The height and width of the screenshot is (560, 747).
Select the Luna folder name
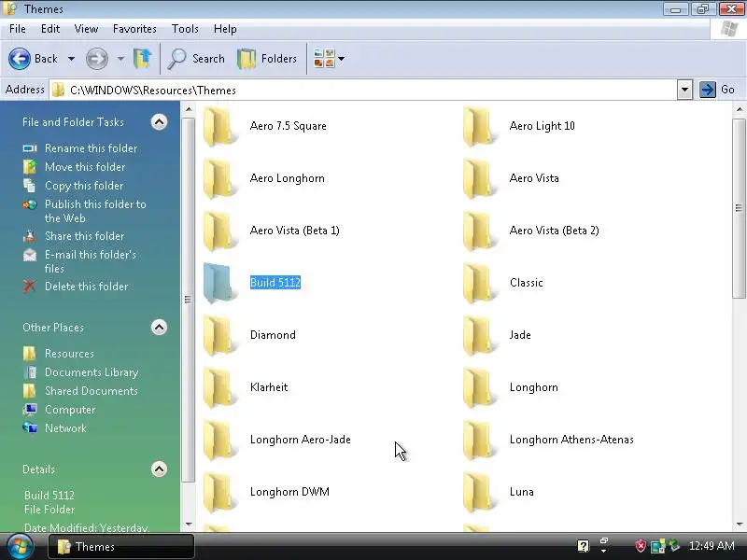[x=522, y=492]
